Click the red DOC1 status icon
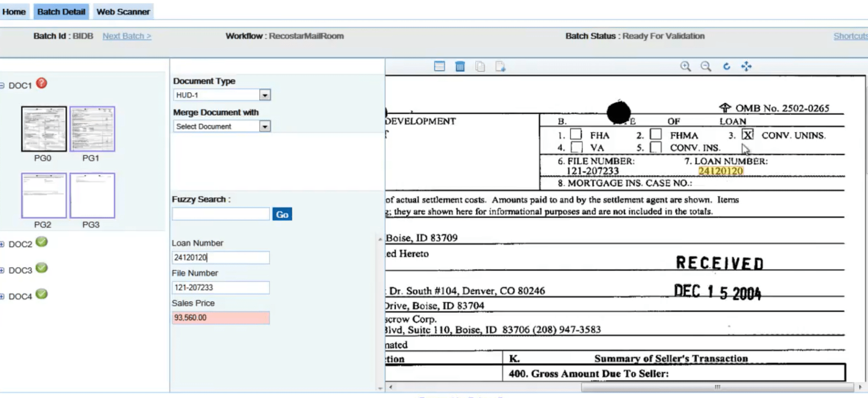Image resolution: width=868 pixels, height=398 pixels. pos(41,84)
